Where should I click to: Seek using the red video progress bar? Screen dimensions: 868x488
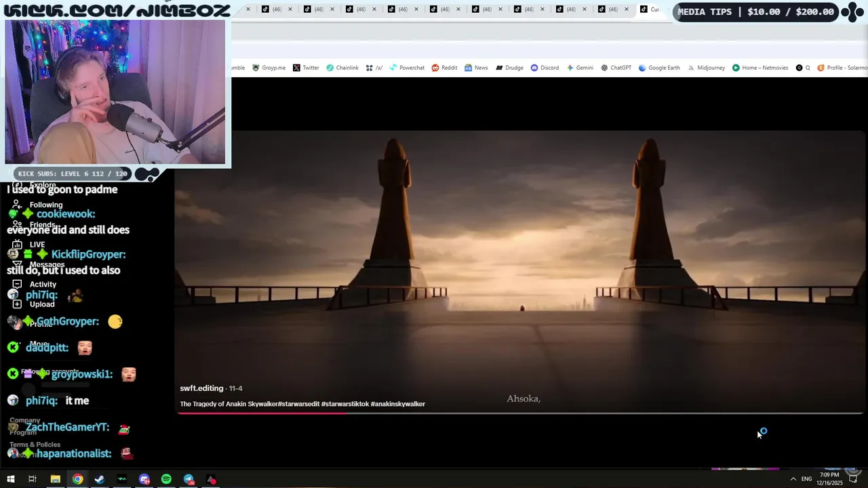(x=521, y=412)
